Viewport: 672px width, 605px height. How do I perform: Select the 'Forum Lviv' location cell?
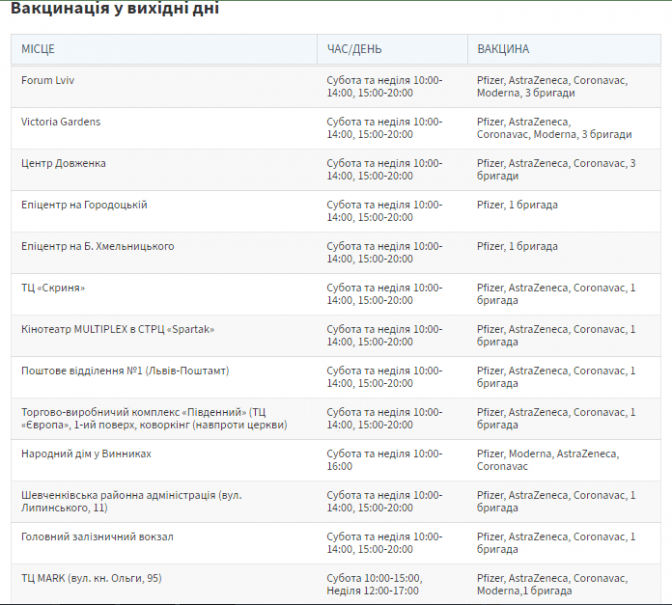point(48,80)
